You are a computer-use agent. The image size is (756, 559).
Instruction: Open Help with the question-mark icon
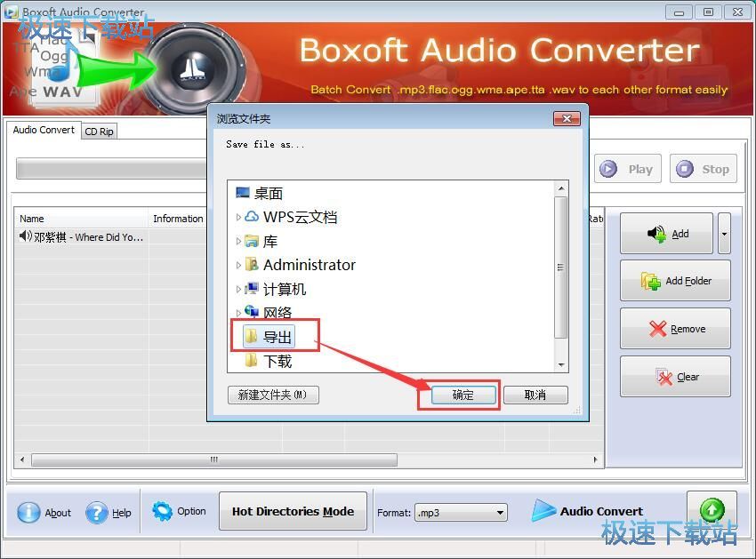coord(97,512)
